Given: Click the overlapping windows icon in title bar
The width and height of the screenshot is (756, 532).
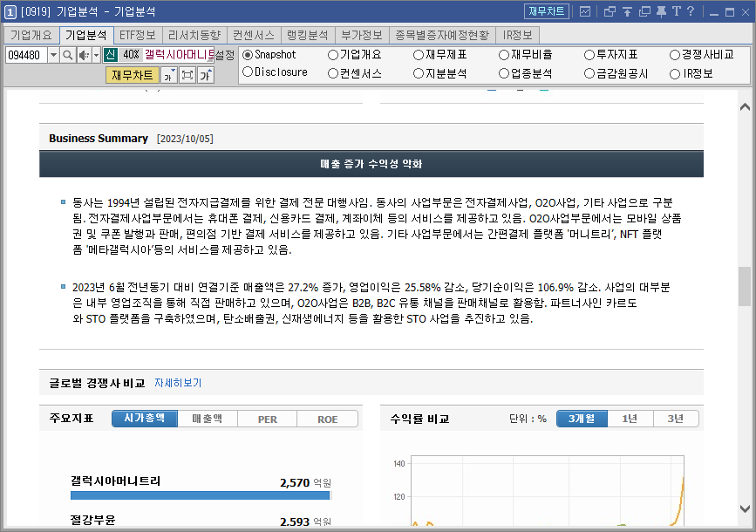Looking at the screenshot, I should pos(610,11).
